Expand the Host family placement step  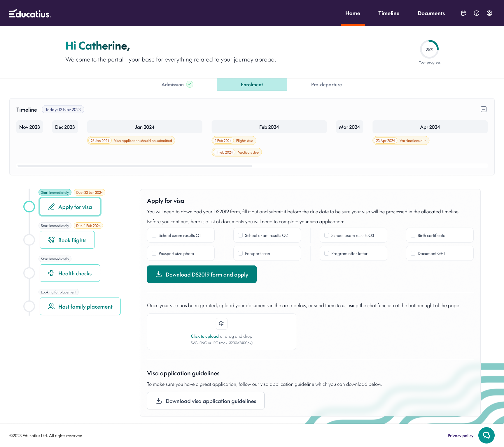(80, 306)
